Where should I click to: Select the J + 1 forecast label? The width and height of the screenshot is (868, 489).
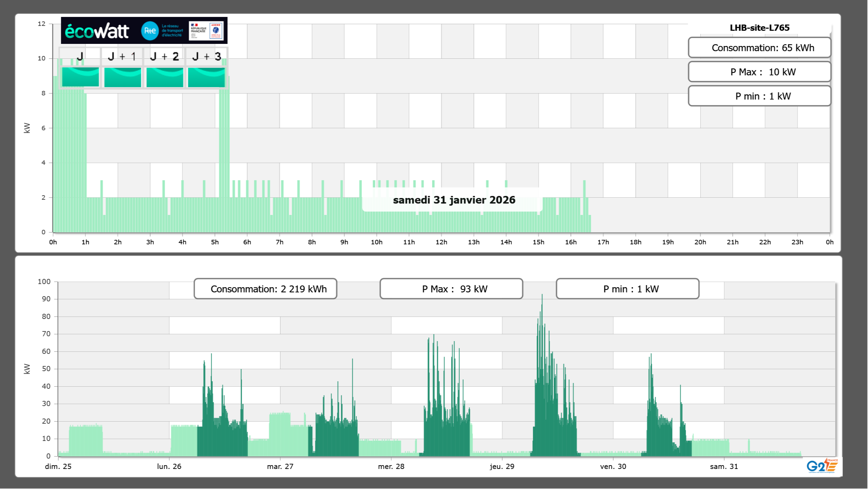tap(122, 56)
